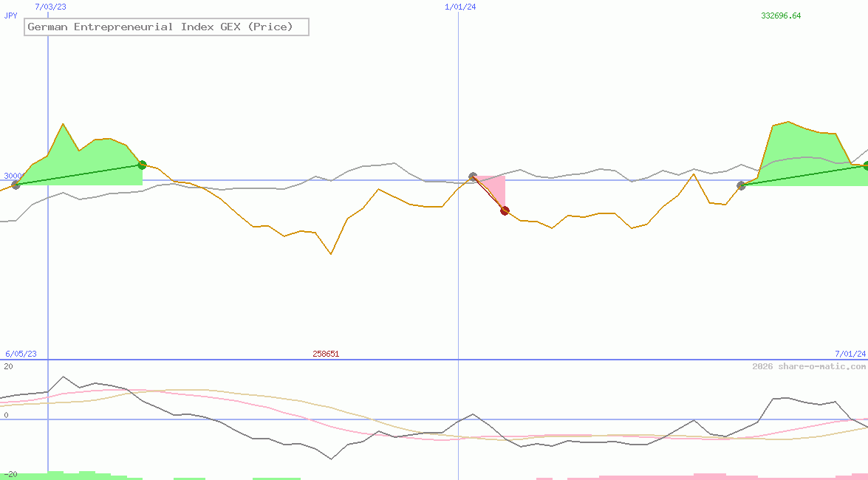Image resolution: width=868 pixels, height=480 pixels.
Task: Click the 258651 low value label
Action: pos(326,354)
